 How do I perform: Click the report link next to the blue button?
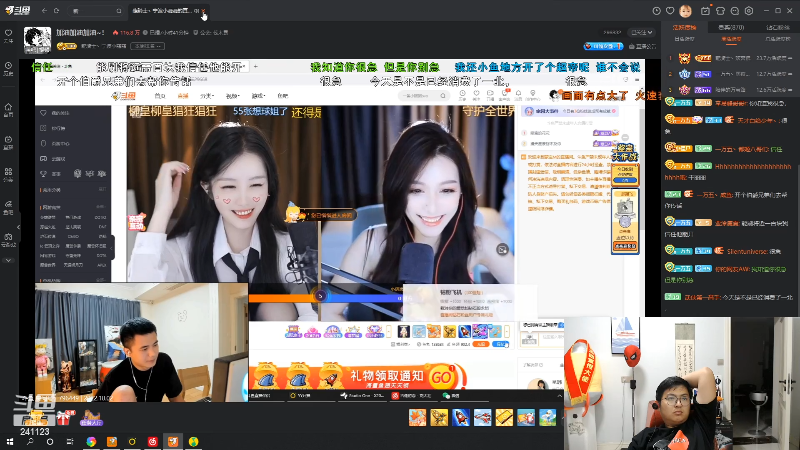tap(642, 46)
